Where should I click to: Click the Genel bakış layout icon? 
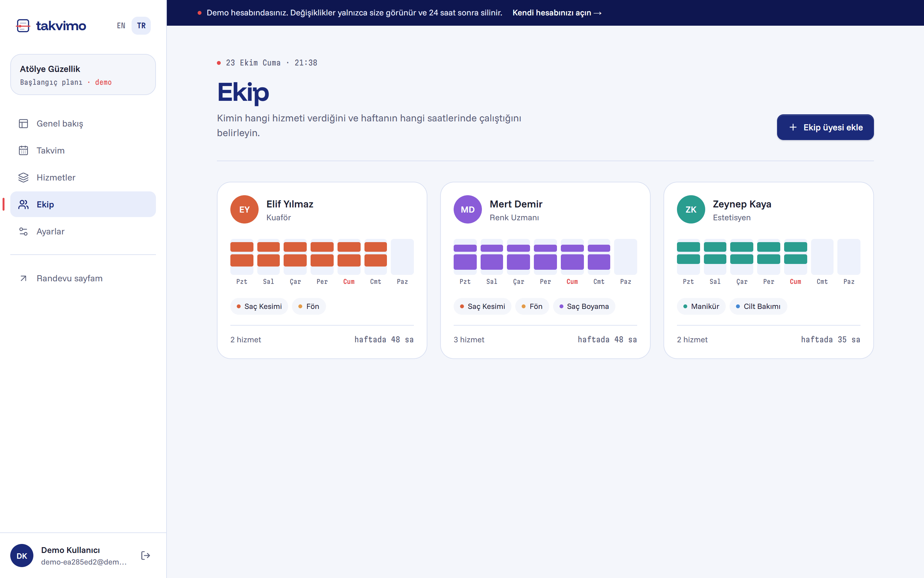[x=23, y=124]
